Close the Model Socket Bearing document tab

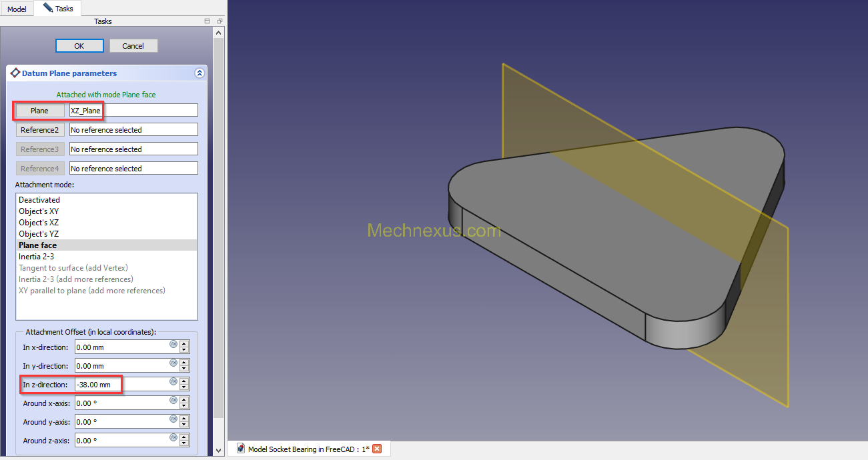(377, 449)
